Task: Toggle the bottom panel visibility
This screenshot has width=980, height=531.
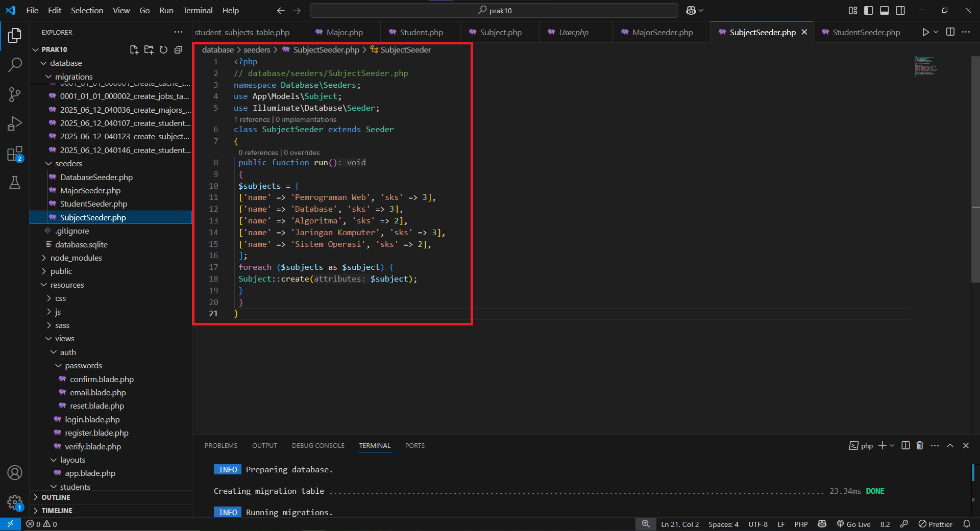Action: (x=885, y=10)
